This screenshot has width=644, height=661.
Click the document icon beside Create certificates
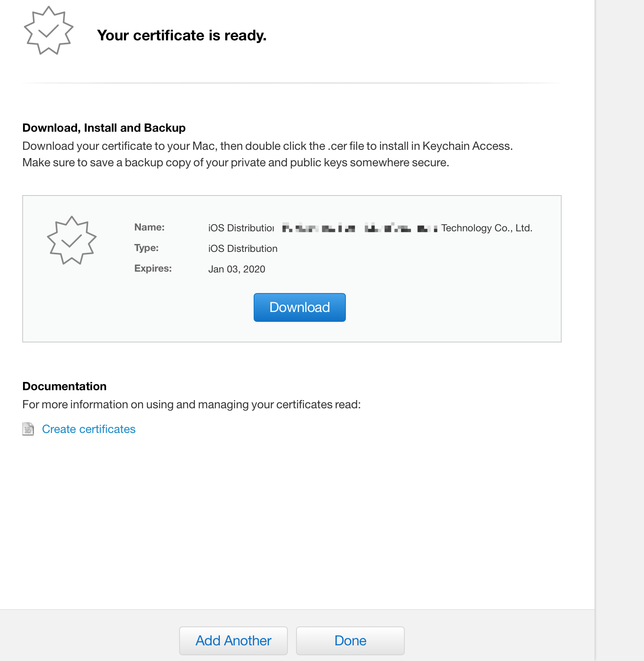click(28, 429)
